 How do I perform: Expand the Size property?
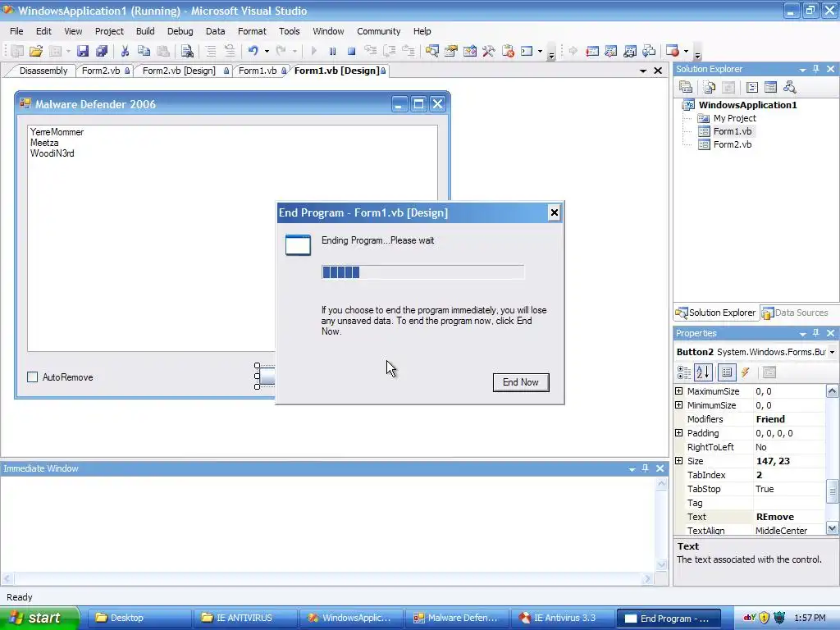[x=678, y=461]
